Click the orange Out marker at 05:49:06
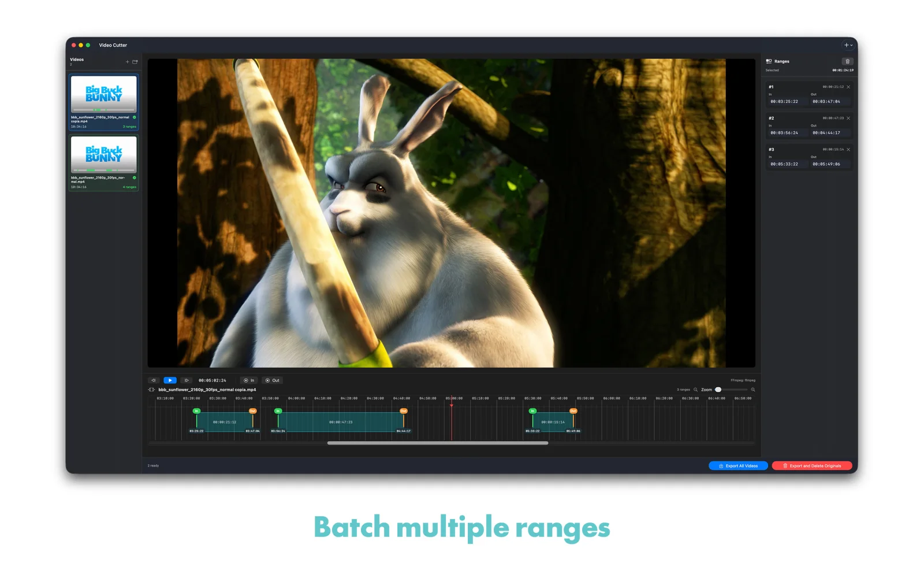The image size is (924, 578). click(x=573, y=411)
